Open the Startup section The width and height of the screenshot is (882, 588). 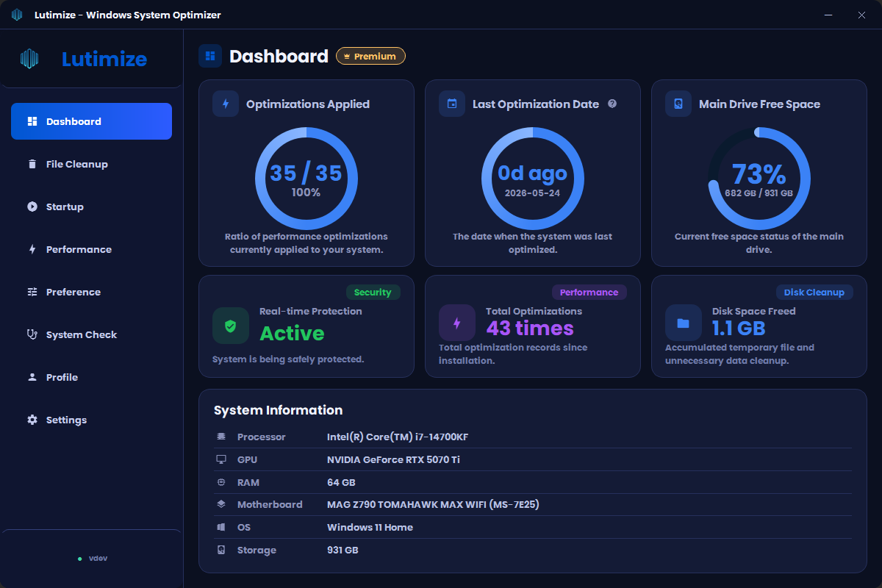[x=91, y=207]
